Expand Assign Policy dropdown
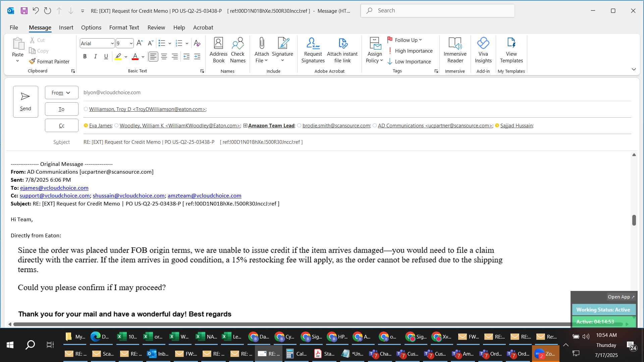Viewport: 644px width, 362px height. point(374,50)
